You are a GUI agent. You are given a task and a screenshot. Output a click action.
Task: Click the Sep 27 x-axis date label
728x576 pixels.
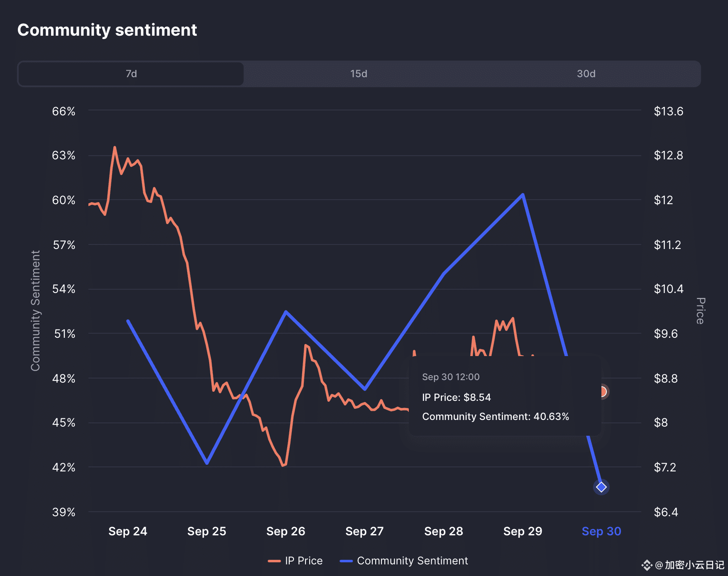364,531
